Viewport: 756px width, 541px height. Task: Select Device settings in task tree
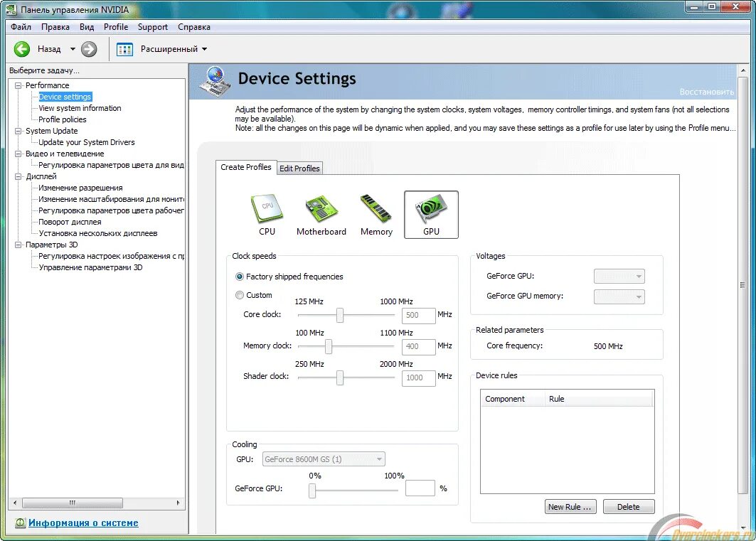click(65, 97)
